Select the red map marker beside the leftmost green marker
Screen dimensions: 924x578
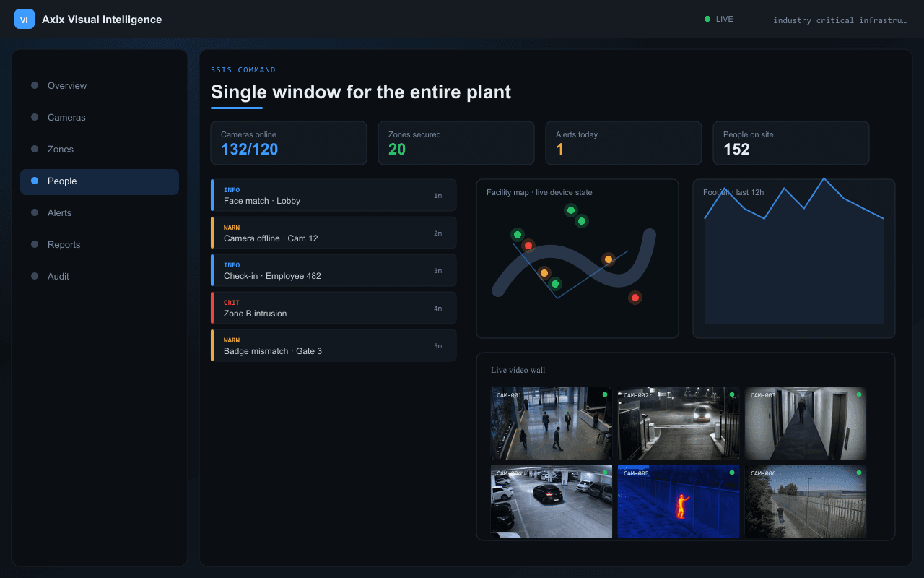click(528, 246)
